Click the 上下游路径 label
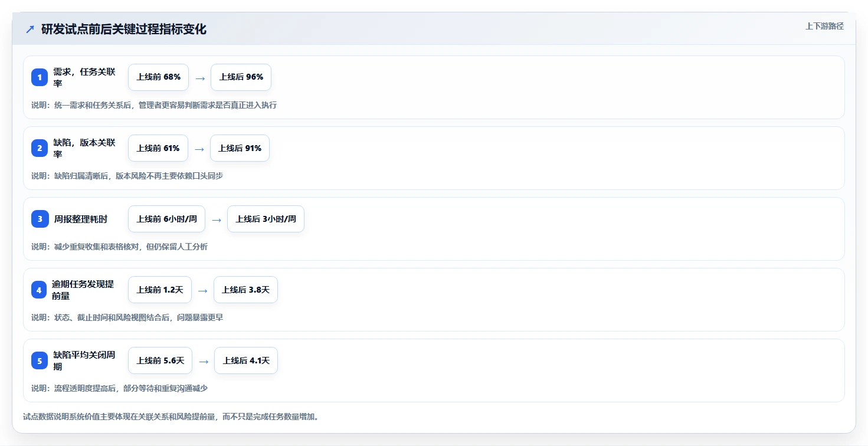868x446 pixels. pos(825,26)
